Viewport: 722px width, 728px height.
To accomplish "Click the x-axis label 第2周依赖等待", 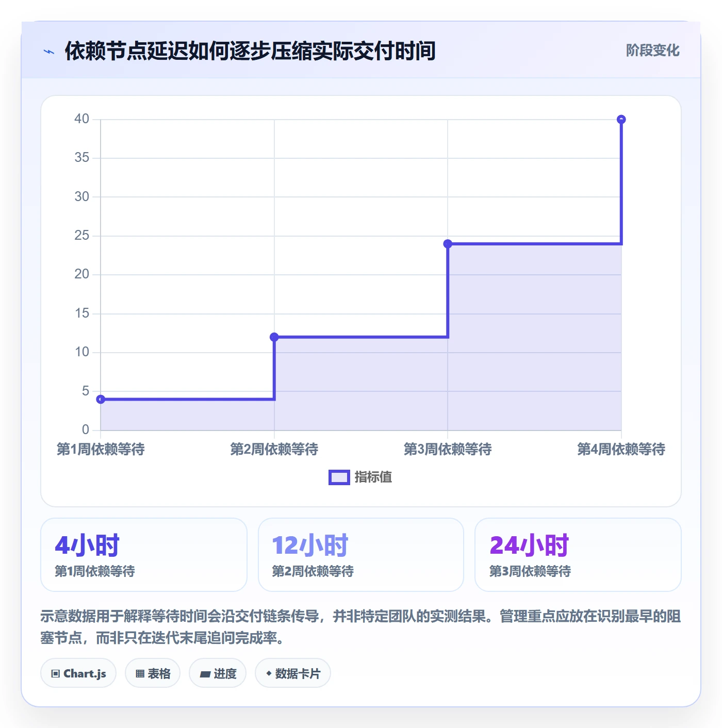I will tap(274, 450).
